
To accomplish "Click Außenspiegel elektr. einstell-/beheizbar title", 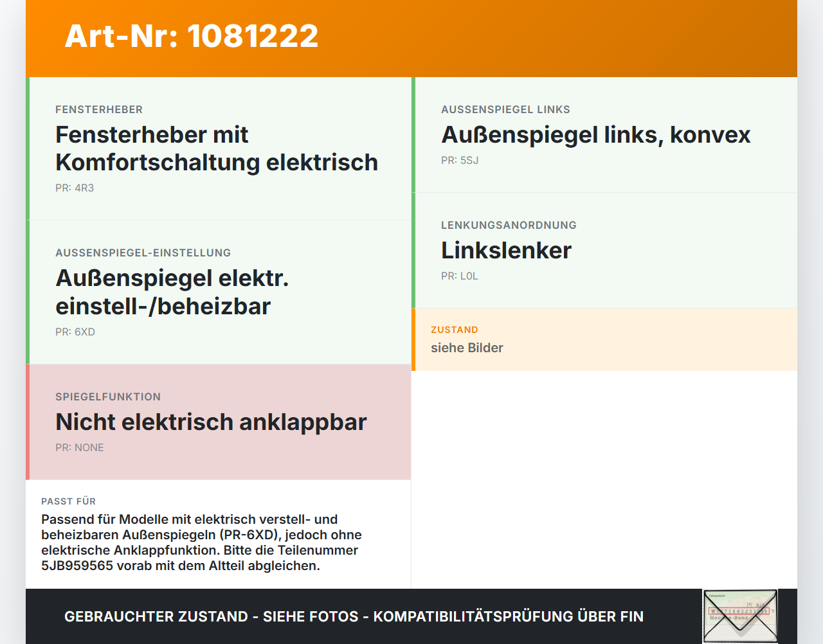I will pyautogui.click(x=172, y=292).
